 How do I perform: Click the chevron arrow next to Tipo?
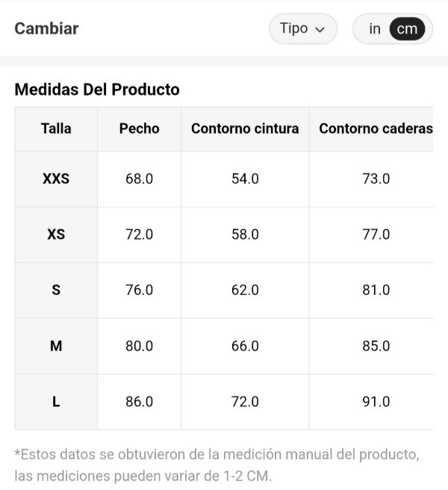pos(320,30)
